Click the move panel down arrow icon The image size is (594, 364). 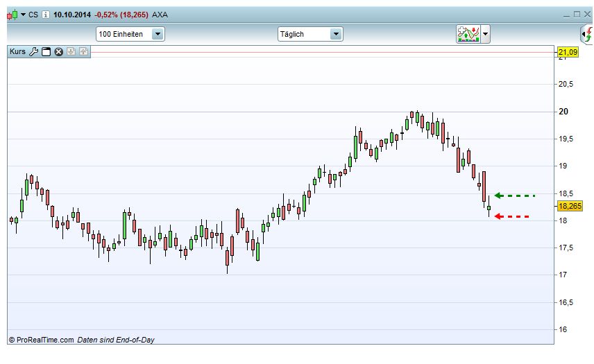71,51
